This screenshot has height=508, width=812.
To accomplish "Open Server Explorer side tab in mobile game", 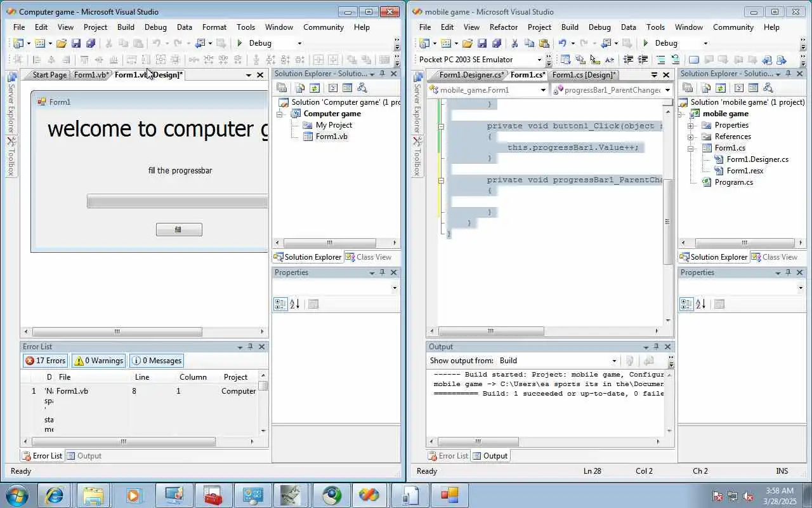I will click(417, 102).
